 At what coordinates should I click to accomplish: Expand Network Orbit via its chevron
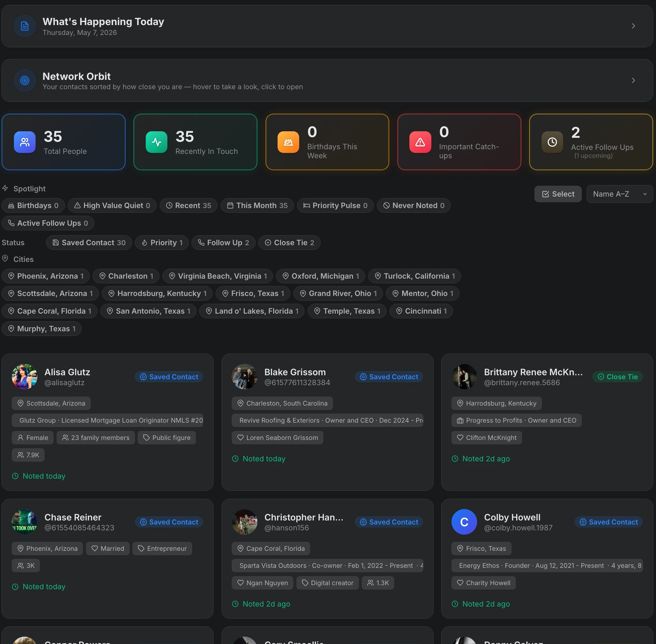point(633,80)
